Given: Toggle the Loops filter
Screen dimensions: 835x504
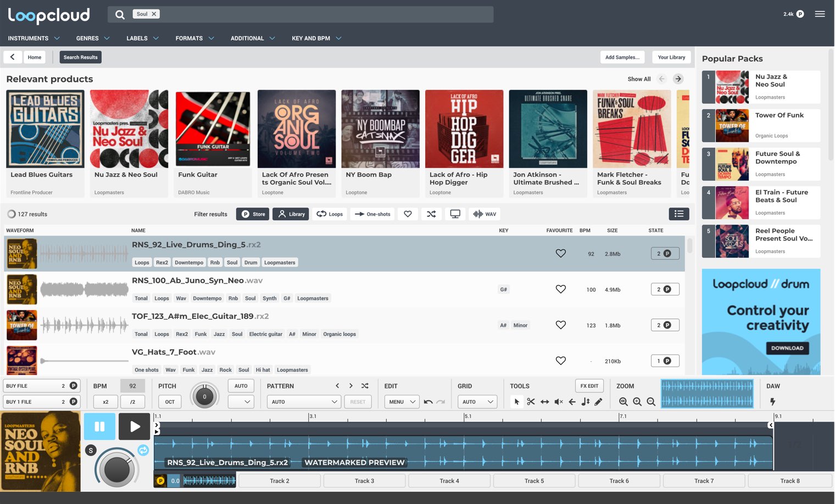Looking at the screenshot, I should click(x=330, y=214).
